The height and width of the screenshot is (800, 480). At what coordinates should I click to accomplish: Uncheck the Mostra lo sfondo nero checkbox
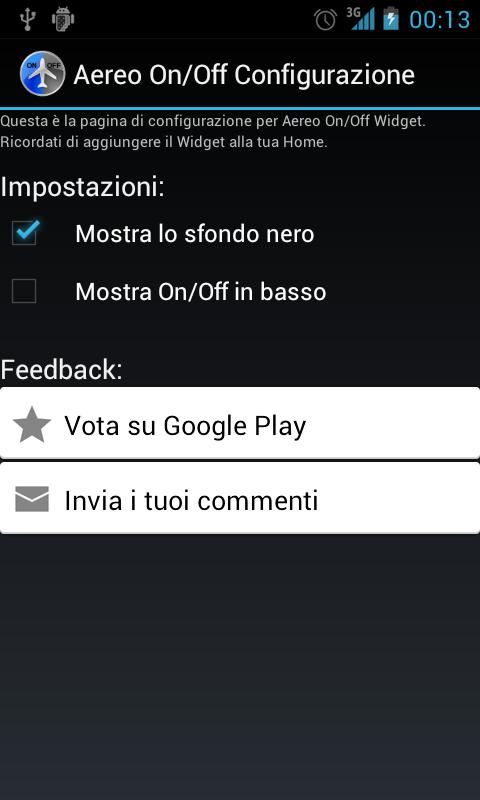pos(25,233)
